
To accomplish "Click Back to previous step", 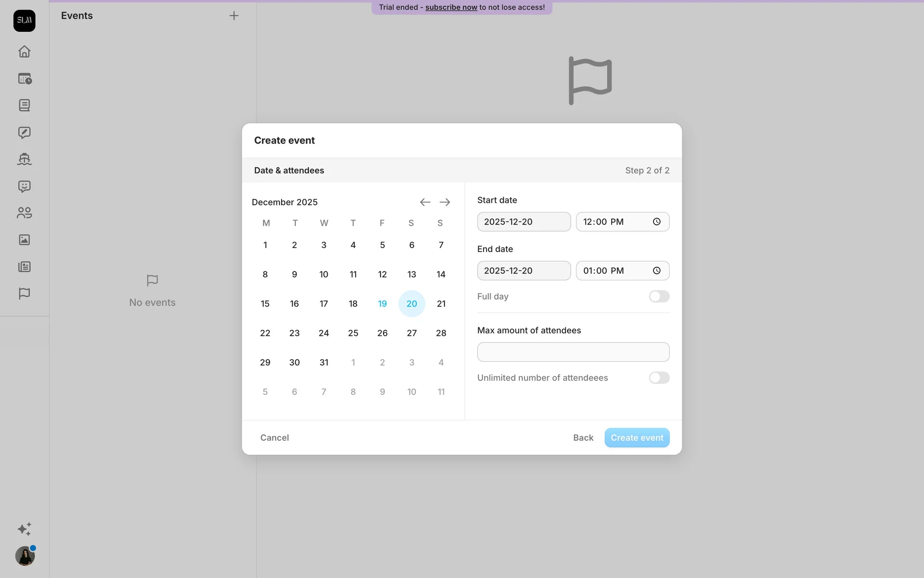I will (x=583, y=437).
